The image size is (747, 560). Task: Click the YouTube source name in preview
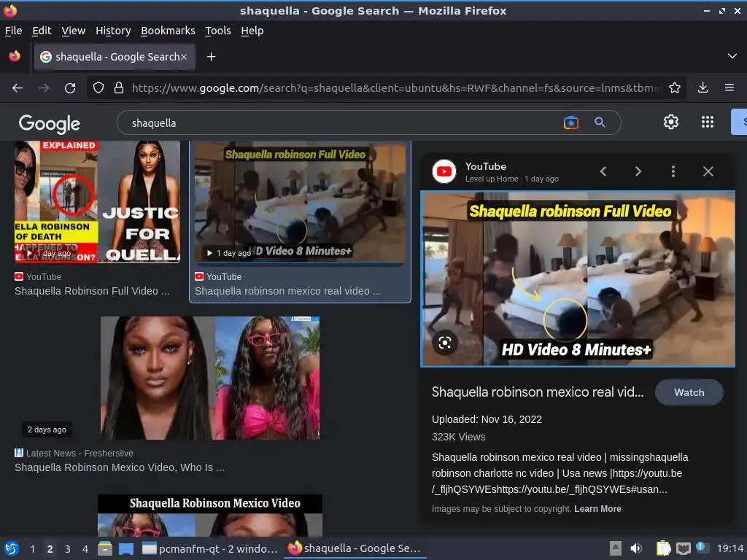[x=485, y=166]
